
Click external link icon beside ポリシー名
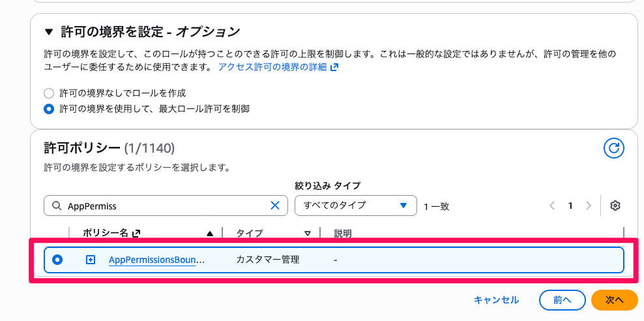(136, 233)
